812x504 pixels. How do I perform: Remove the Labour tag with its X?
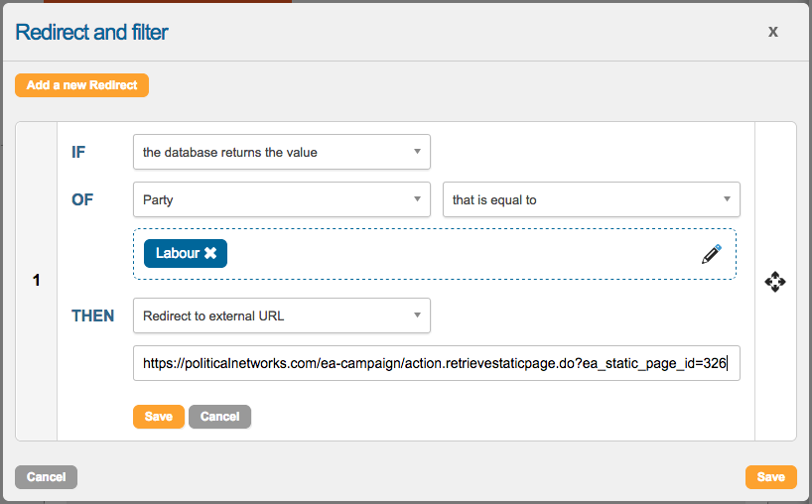click(210, 254)
